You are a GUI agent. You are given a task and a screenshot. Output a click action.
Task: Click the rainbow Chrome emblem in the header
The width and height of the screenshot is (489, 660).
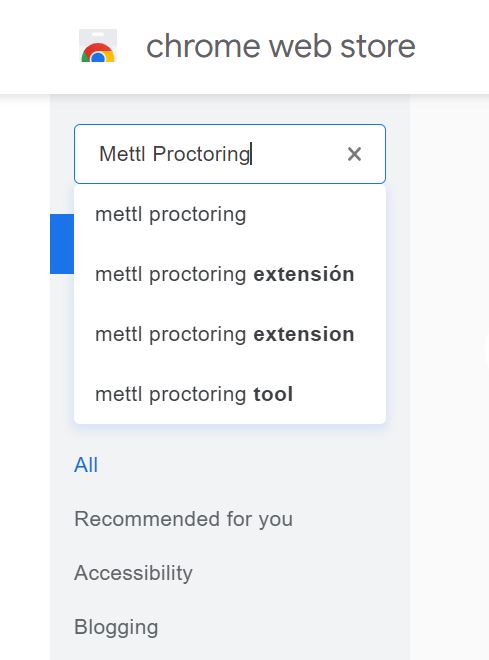point(98,53)
